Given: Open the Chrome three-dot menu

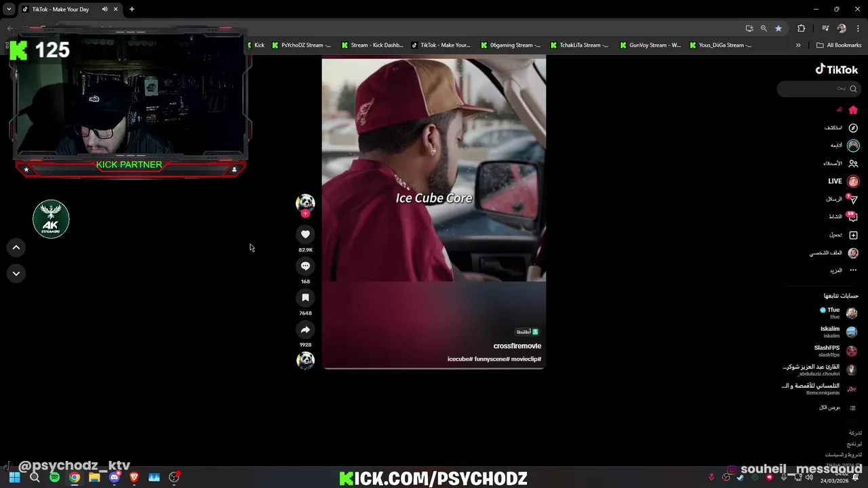Looking at the screenshot, I should tap(859, 28).
